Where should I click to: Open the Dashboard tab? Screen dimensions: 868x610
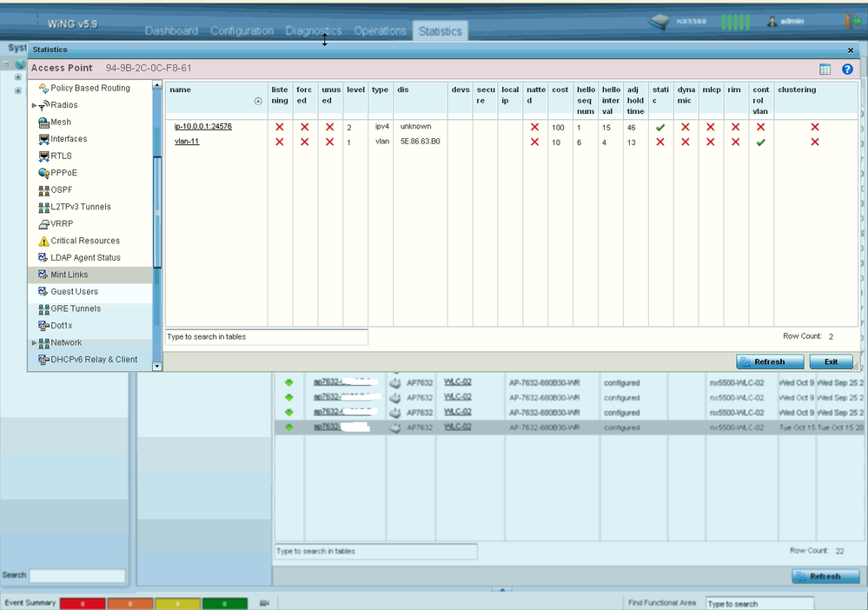point(171,31)
